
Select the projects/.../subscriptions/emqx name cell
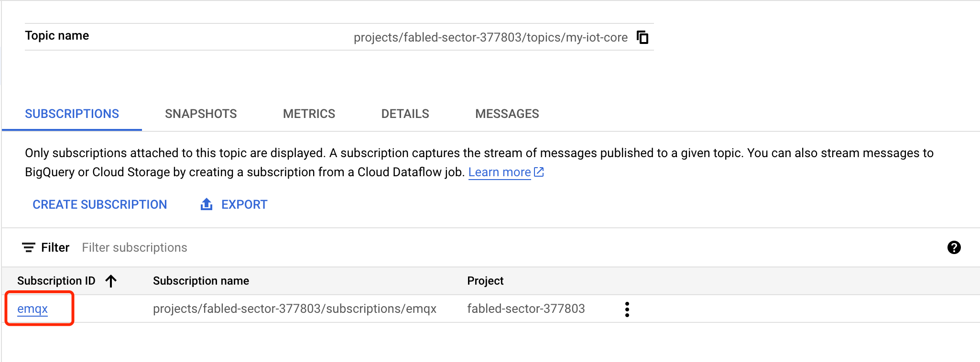pyautogui.click(x=294, y=309)
